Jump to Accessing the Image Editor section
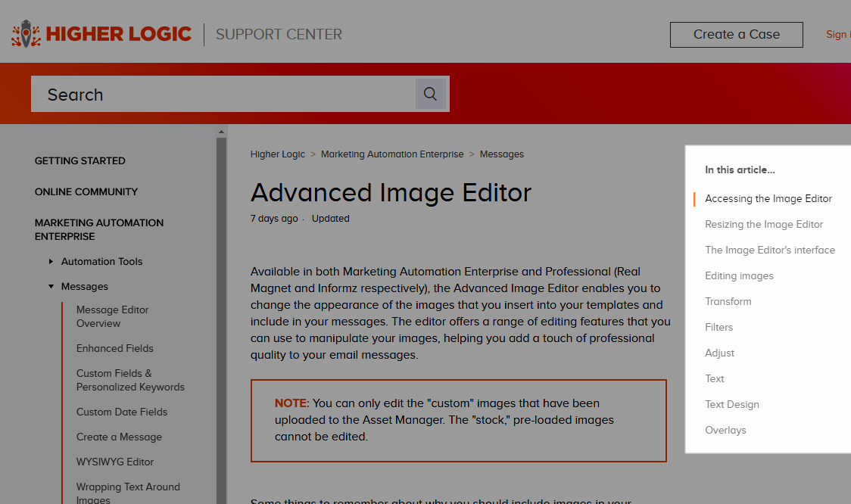Image resolution: width=851 pixels, height=504 pixels. click(x=768, y=198)
